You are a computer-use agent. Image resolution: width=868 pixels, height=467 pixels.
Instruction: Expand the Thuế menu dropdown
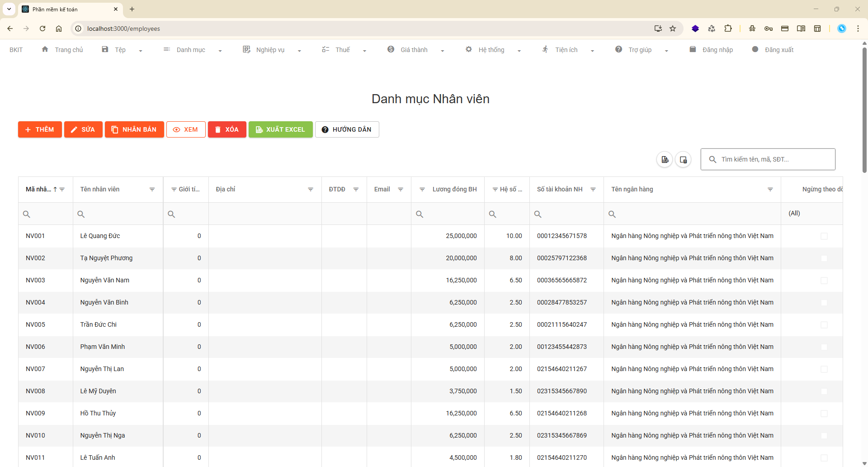pyautogui.click(x=364, y=51)
